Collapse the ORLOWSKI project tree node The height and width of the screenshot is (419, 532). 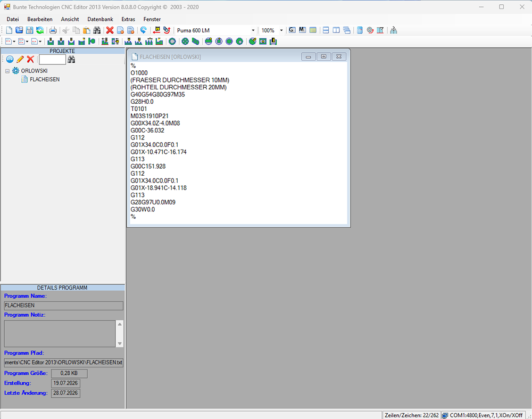coord(7,71)
